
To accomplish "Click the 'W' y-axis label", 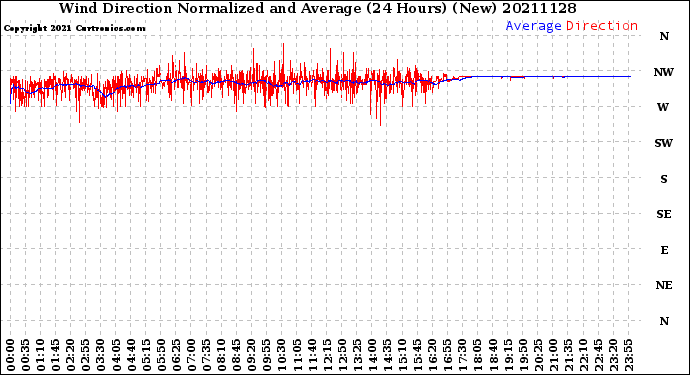I will pos(663,107).
